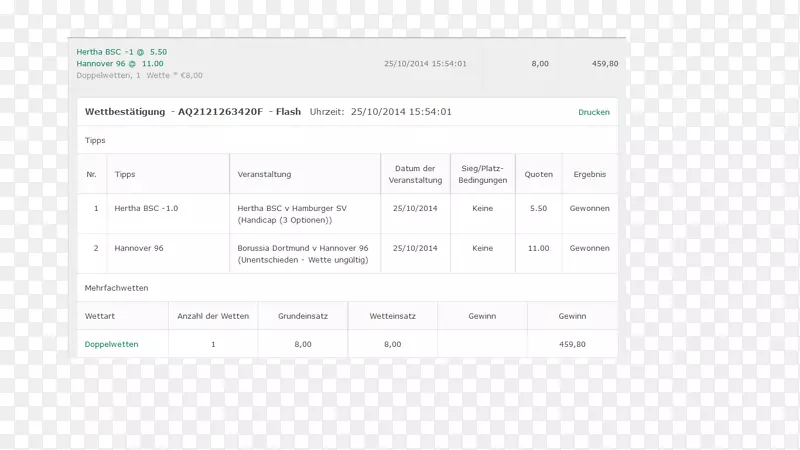Click the 11.00 odds value in row two
This screenshot has height=450, width=800.
pos(538,248)
